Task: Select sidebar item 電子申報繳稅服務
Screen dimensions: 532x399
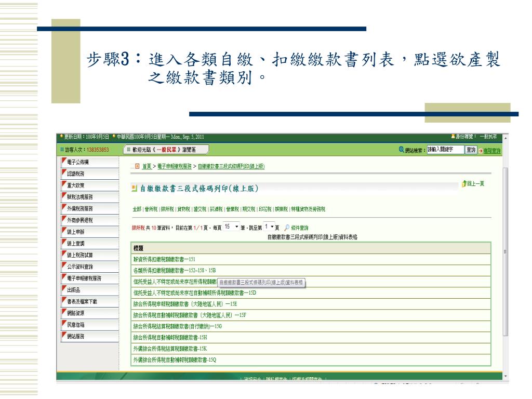Action: (x=90, y=278)
